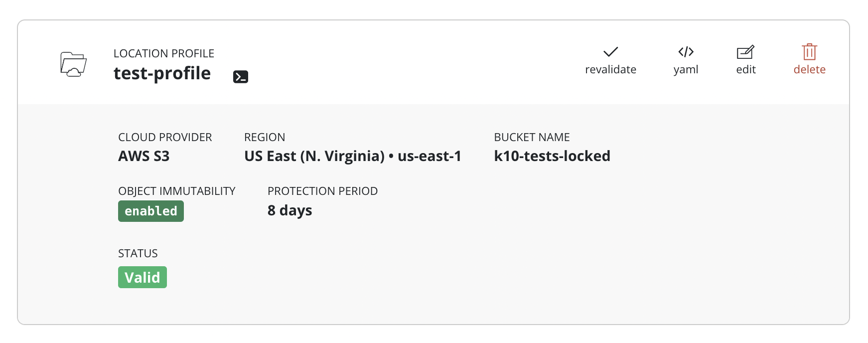Click the OBJECT IMMUTABILITY label
Viewport: 868px width, 343px height.
pyautogui.click(x=176, y=191)
